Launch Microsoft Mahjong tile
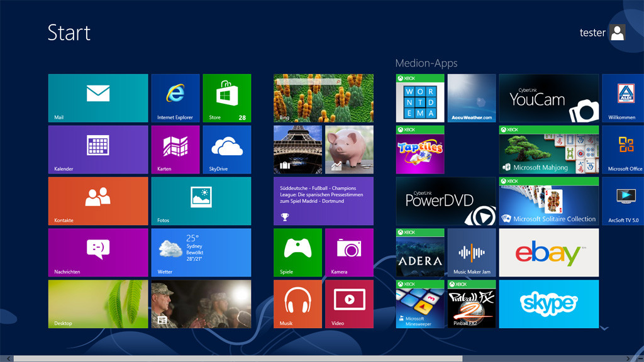Viewport: 644px width, 362px height. tap(548, 150)
